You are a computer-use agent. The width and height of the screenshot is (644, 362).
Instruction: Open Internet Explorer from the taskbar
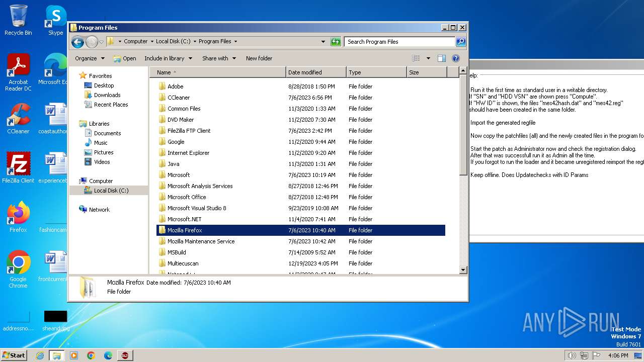coord(40,355)
